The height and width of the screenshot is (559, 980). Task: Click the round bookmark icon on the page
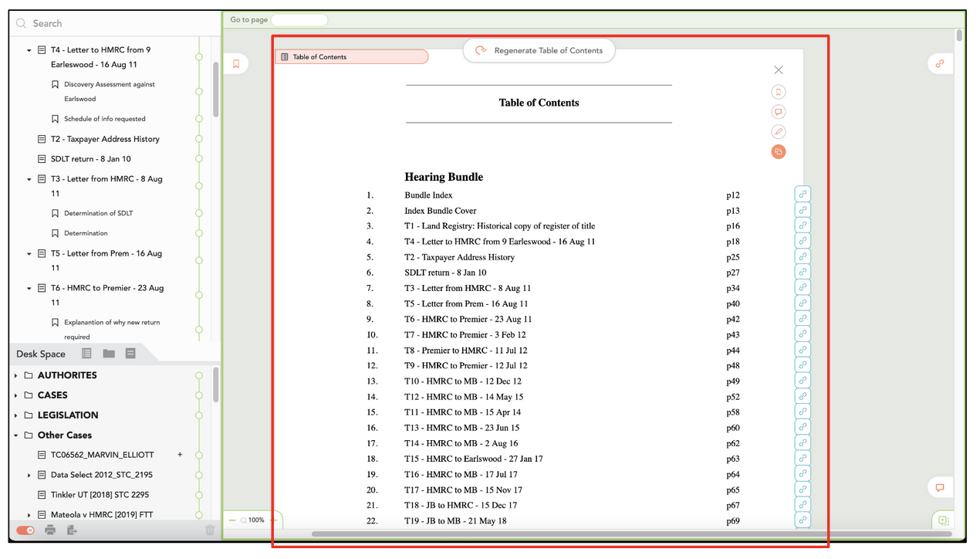[x=778, y=92]
